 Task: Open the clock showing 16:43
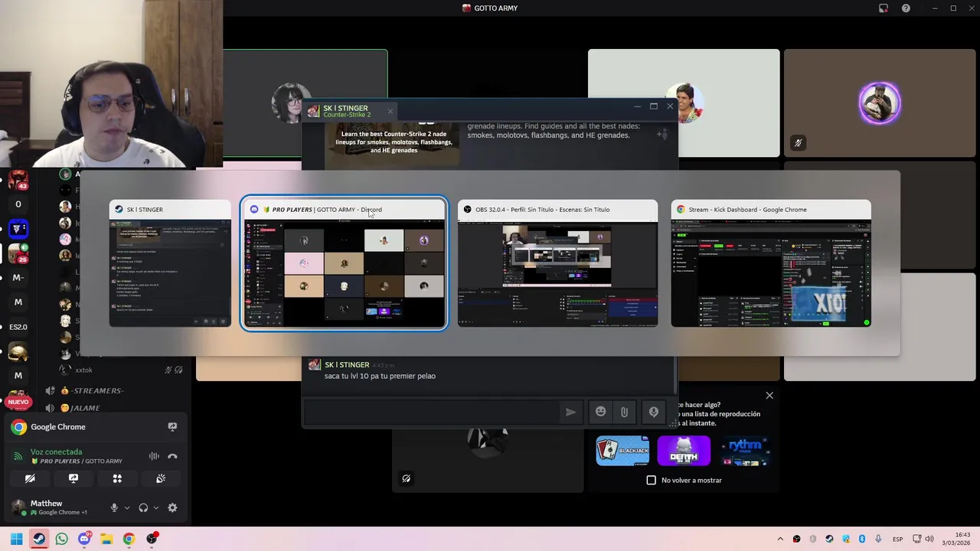(956, 539)
